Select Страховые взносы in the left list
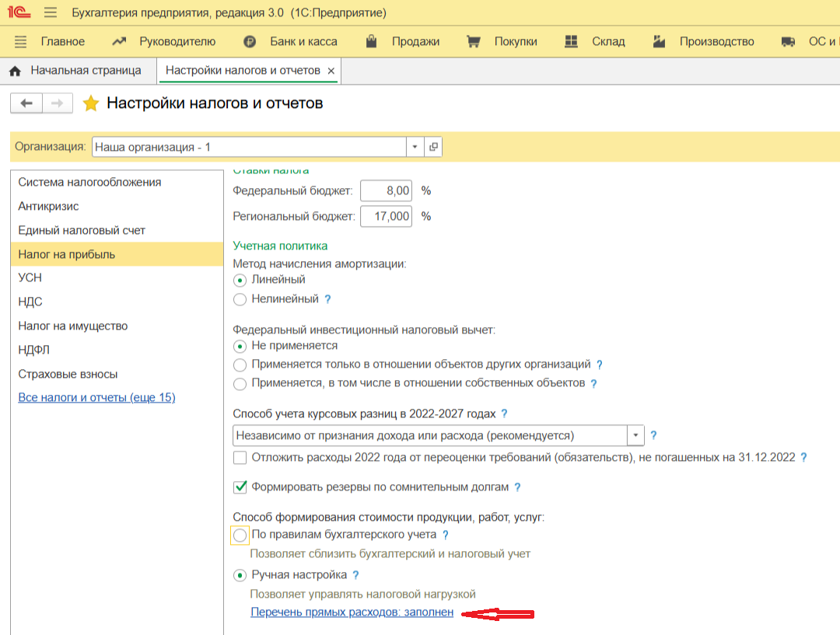 (x=117, y=374)
